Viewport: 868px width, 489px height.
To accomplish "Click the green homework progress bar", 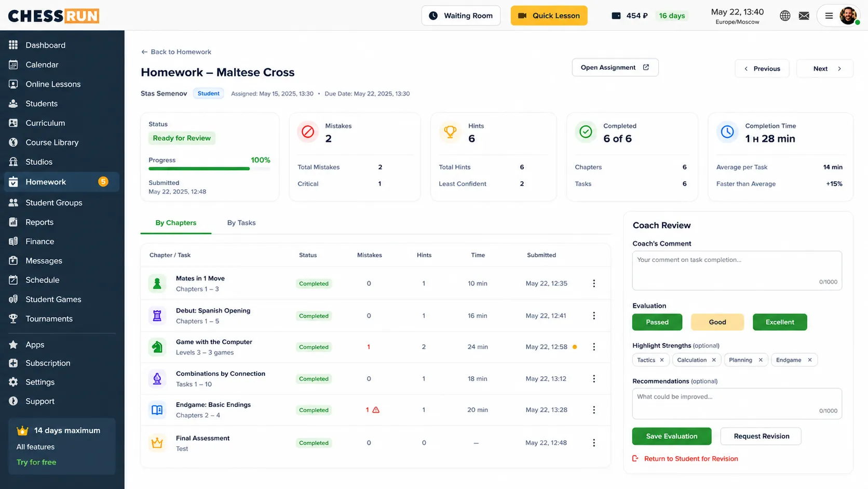I will click(199, 168).
